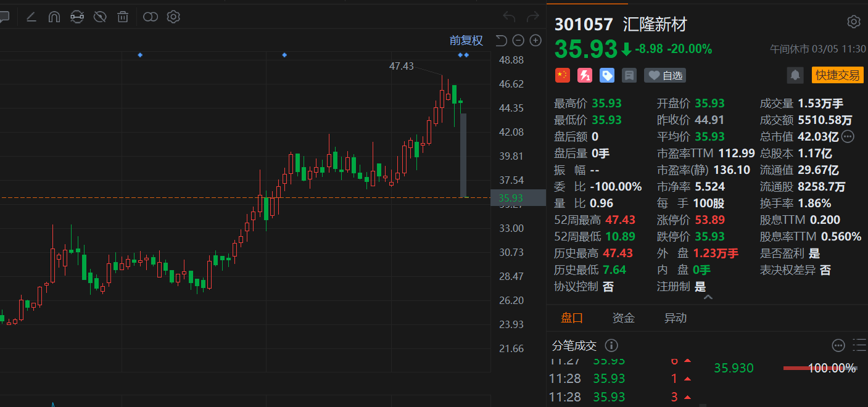Image resolution: width=868 pixels, height=407 pixels.
Task: Click the 历史最低 7.64 value
Action: click(x=616, y=269)
